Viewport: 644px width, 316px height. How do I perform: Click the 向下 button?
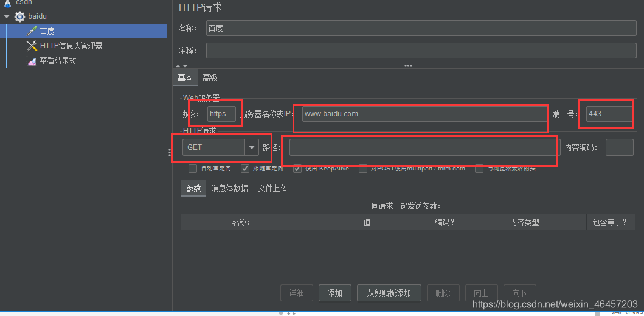point(519,293)
